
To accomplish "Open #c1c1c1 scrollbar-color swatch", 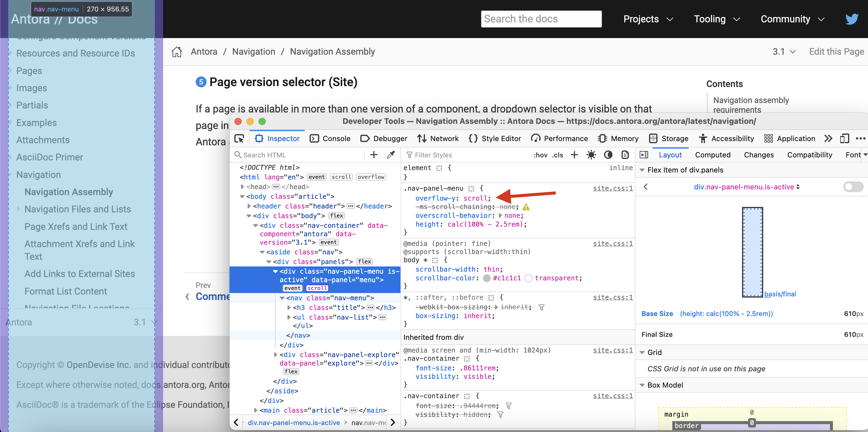I will [x=487, y=278].
